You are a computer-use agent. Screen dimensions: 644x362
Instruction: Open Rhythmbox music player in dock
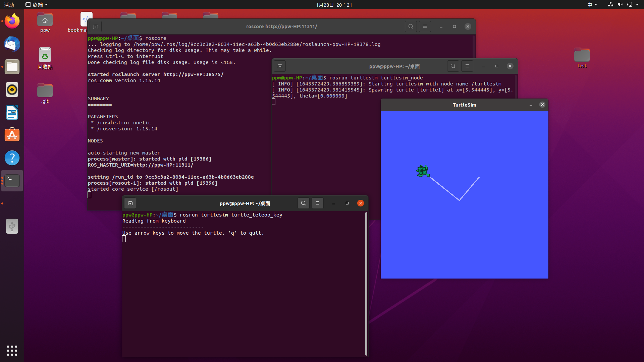coord(12,90)
